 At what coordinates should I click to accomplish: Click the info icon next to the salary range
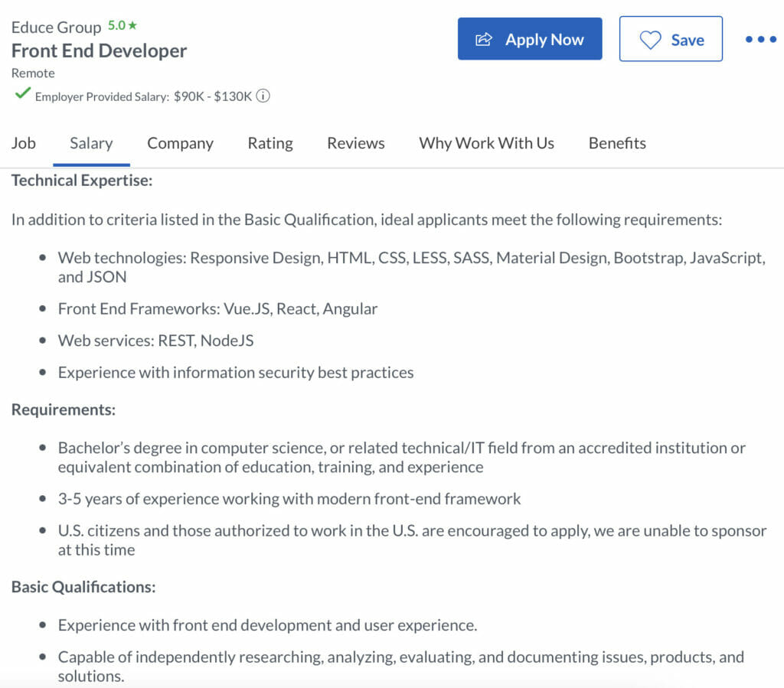tap(263, 96)
